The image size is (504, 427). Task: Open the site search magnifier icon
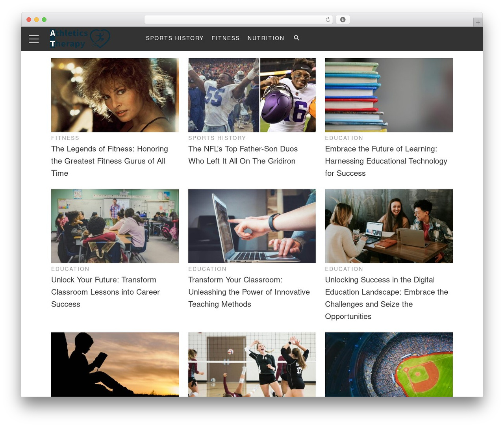click(296, 38)
